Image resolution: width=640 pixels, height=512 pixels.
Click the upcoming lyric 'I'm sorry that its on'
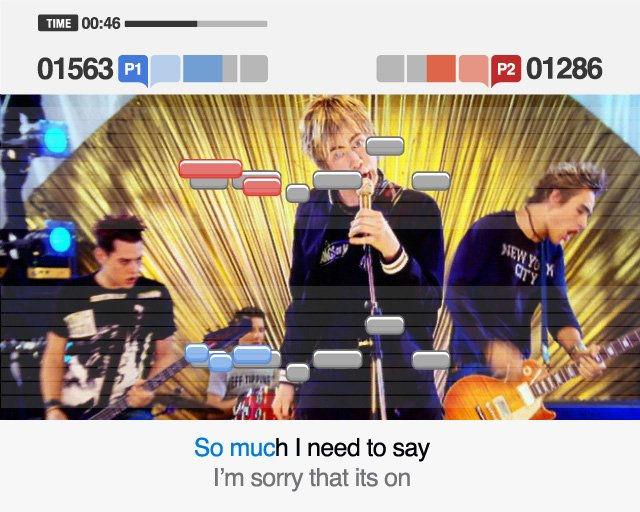pyautogui.click(x=312, y=478)
